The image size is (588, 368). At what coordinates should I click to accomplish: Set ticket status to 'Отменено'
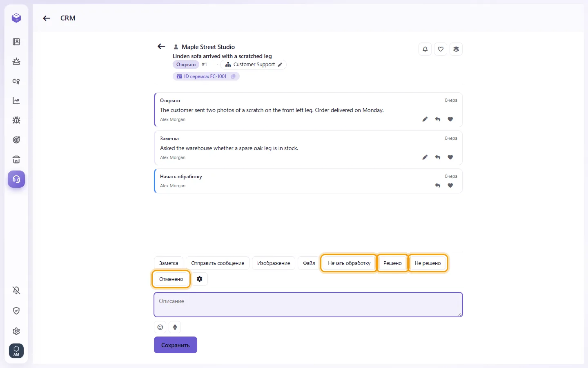[x=171, y=279]
